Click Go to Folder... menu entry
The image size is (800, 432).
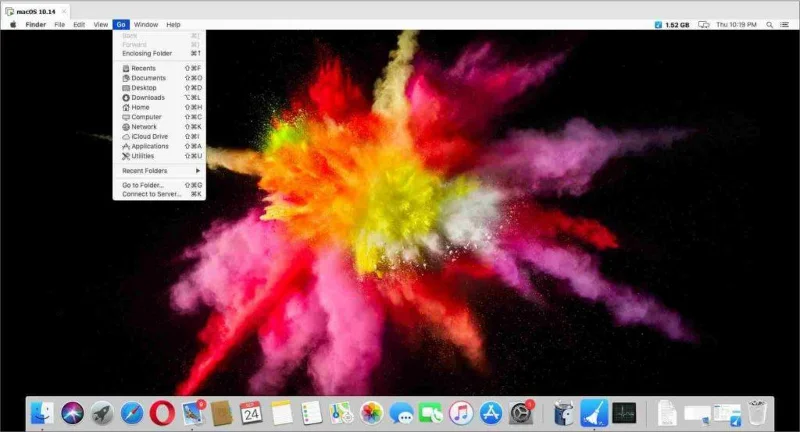[x=142, y=185]
